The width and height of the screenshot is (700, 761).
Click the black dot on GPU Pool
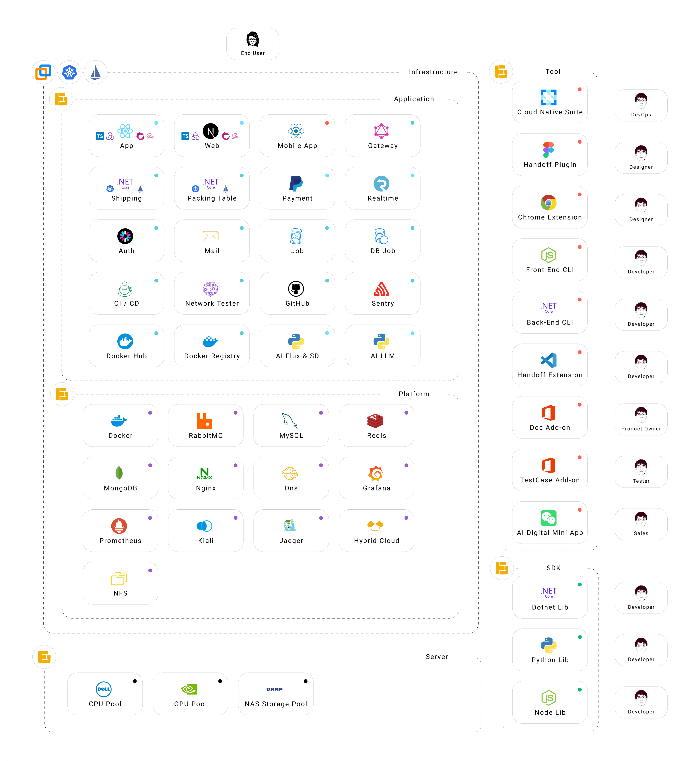(220, 681)
